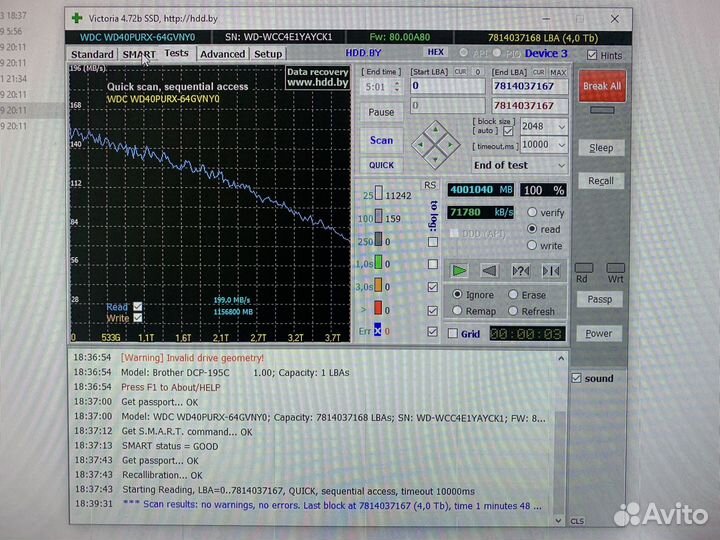
Task: Click the Scan button
Action: click(381, 141)
